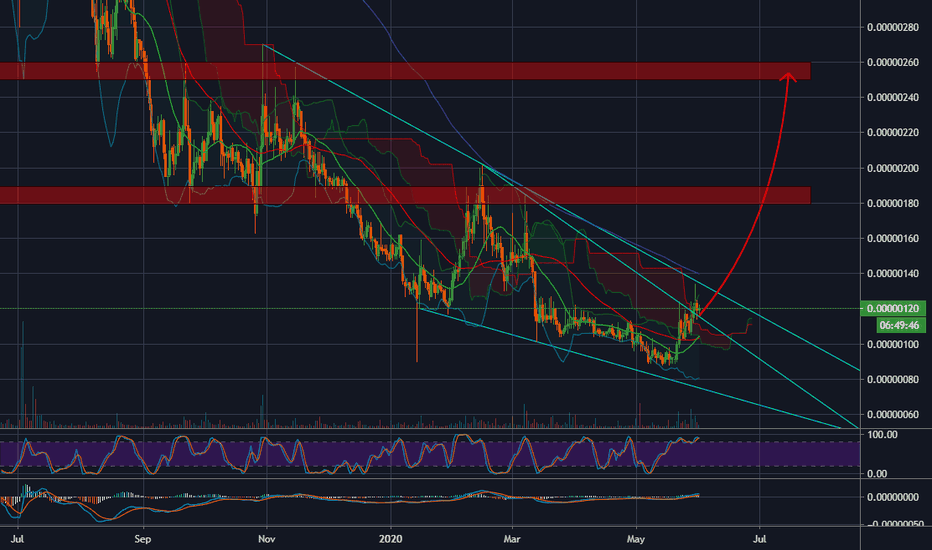Click the 0.00000280 price axis label

pos(893,27)
